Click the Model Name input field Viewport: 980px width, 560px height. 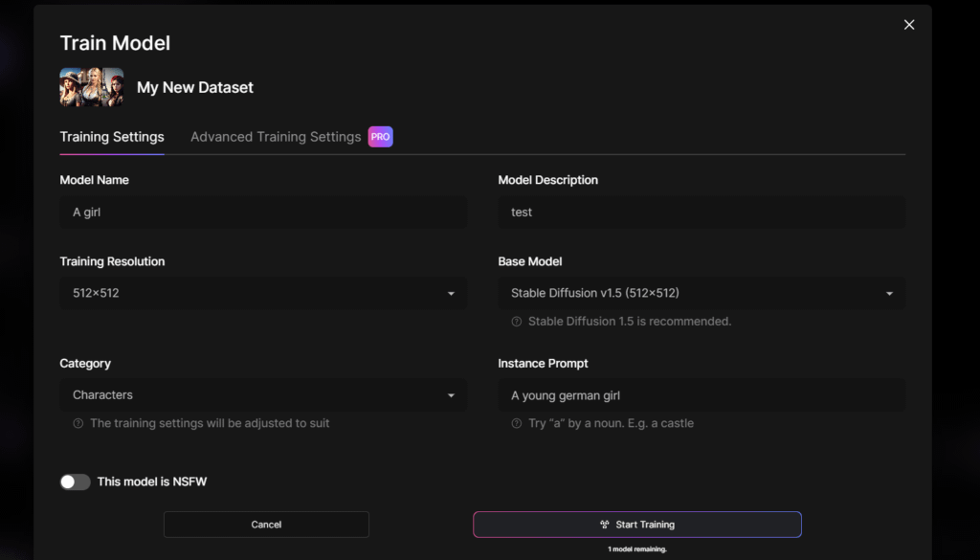tap(263, 213)
